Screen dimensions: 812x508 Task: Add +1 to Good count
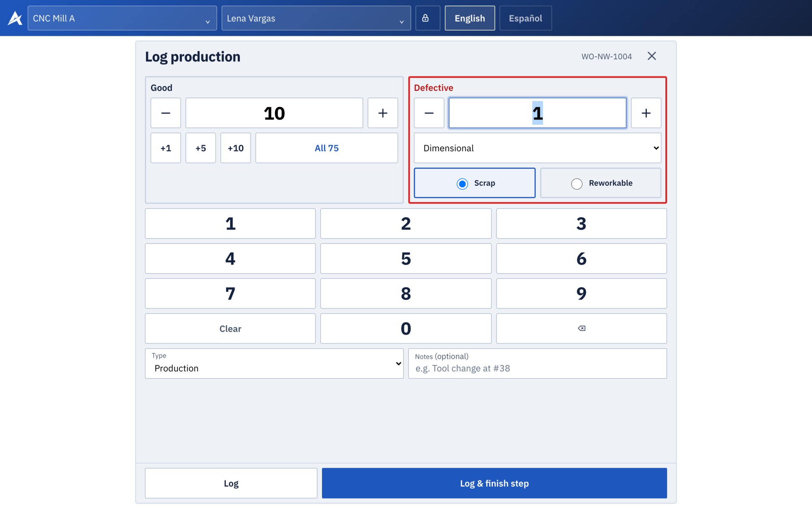click(x=166, y=148)
